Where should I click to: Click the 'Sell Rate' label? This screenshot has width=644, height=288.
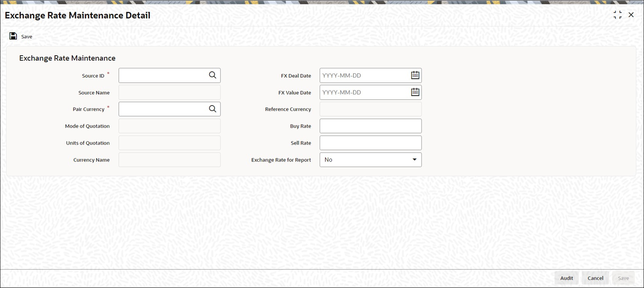(x=301, y=143)
